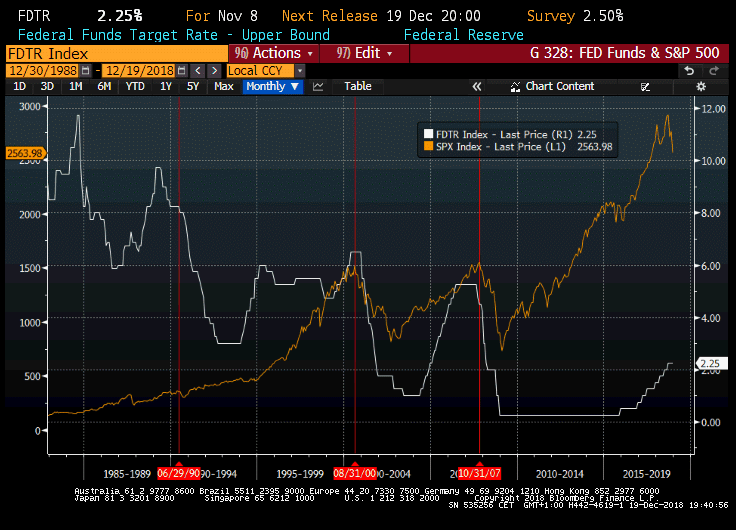Step date range forward with right arrow
The height and width of the screenshot is (530, 736).
click(x=214, y=71)
